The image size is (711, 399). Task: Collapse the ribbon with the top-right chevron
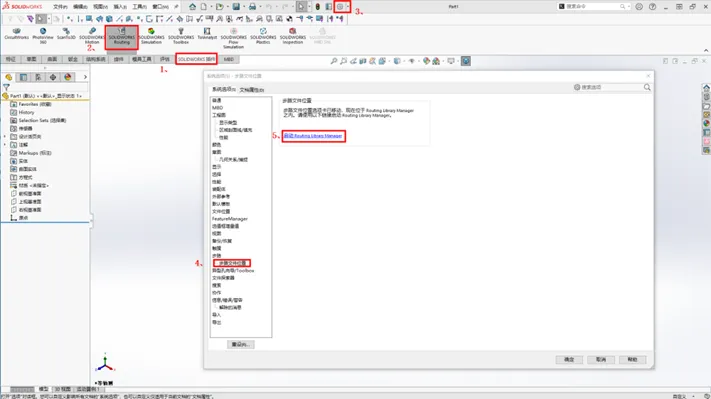click(x=706, y=50)
